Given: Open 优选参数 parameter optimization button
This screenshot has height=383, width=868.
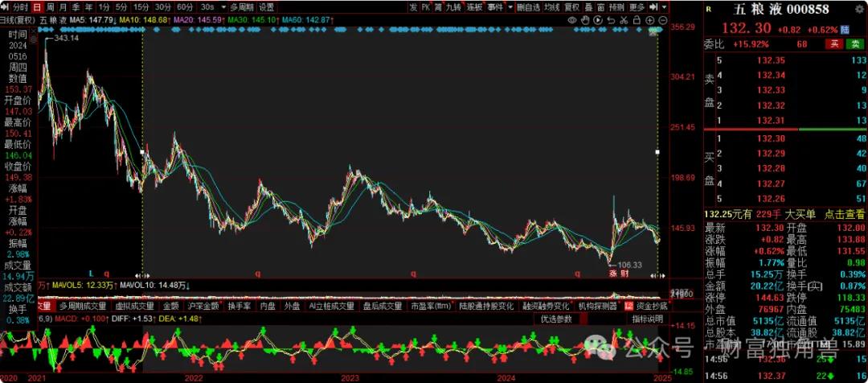Looking at the screenshot, I should click(x=557, y=319).
